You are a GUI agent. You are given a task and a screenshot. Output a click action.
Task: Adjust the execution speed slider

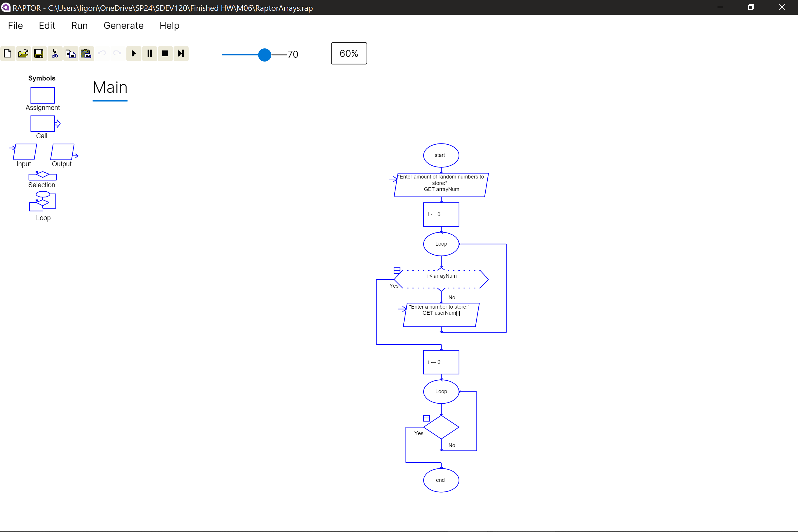click(264, 55)
